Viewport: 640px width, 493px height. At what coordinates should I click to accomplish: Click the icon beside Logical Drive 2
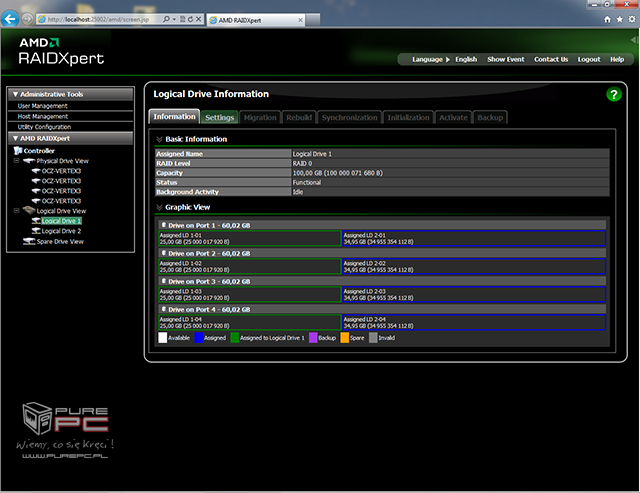(36, 231)
